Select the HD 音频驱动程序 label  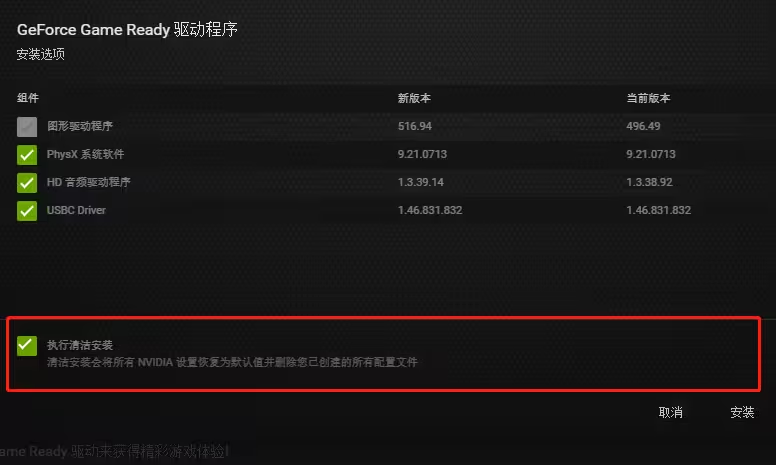(89, 182)
